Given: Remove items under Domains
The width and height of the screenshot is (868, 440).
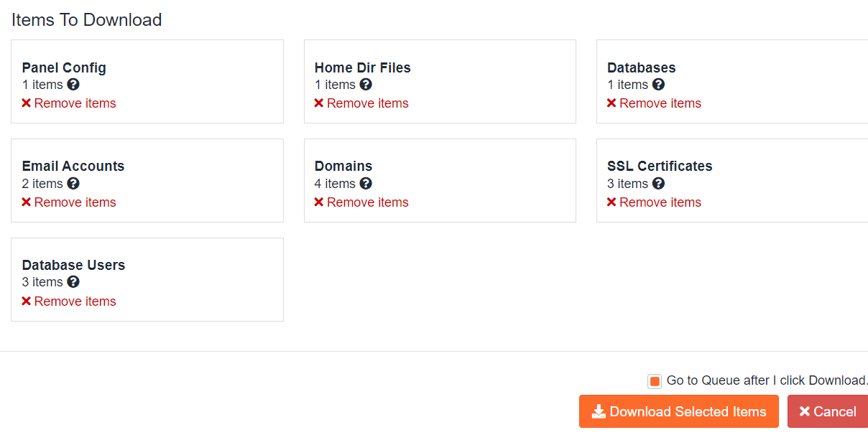Looking at the screenshot, I should (361, 202).
